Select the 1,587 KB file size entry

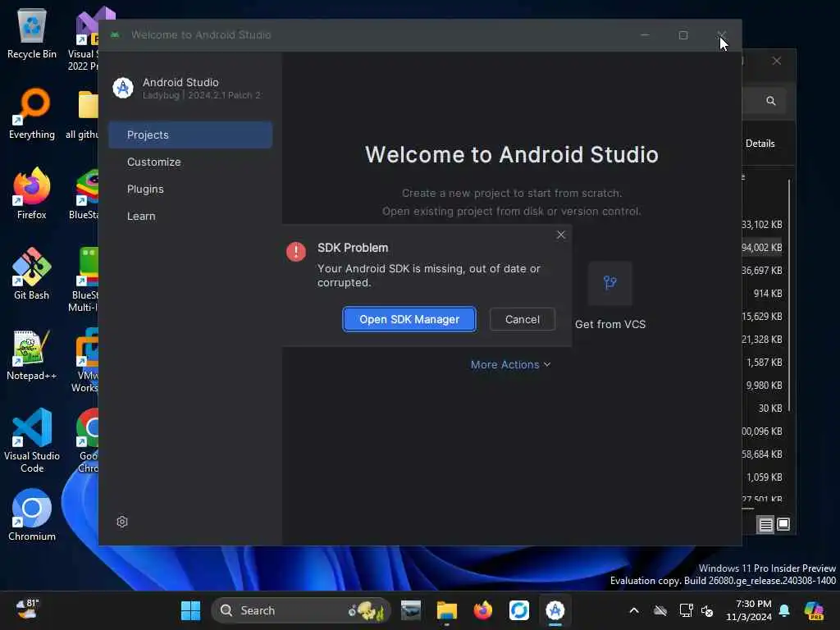[765, 362]
